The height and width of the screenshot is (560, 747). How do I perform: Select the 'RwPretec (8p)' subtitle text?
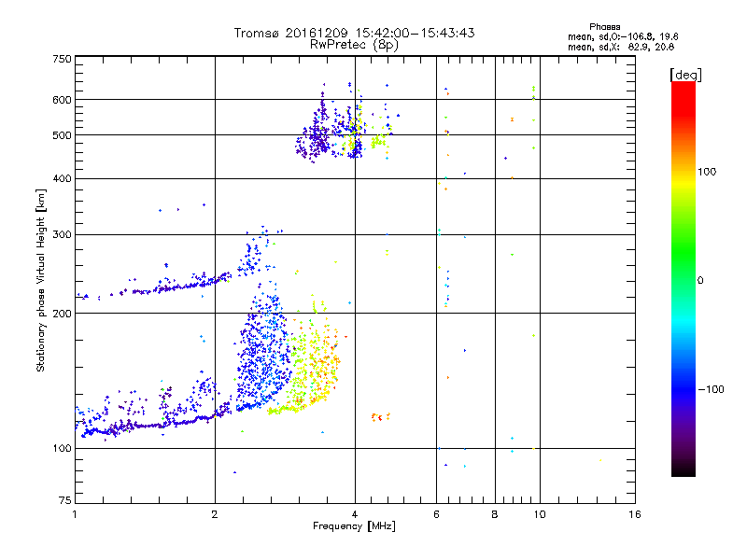pyautogui.click(x=355, y=45)
